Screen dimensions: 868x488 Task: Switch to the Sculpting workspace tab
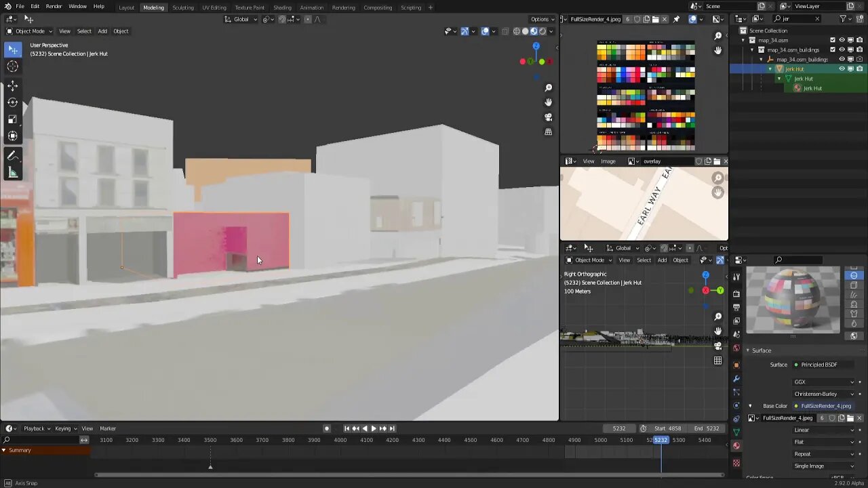(x=183, y=7)
